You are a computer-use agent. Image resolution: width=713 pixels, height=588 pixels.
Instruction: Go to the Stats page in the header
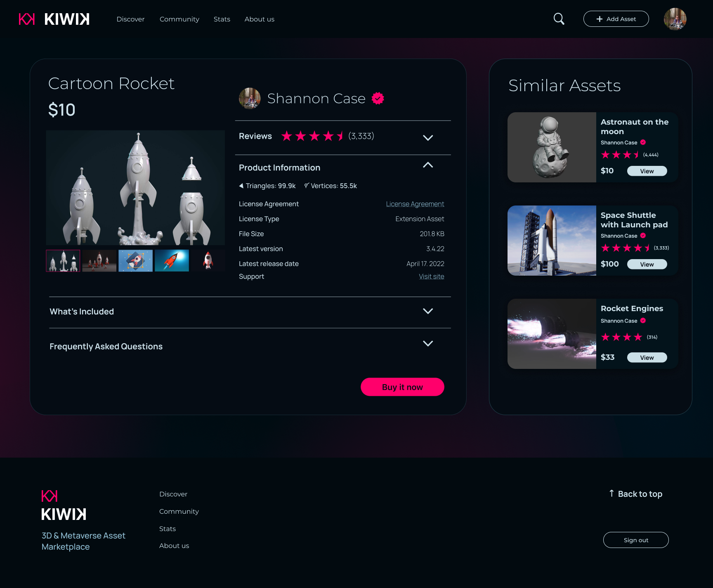222,19
